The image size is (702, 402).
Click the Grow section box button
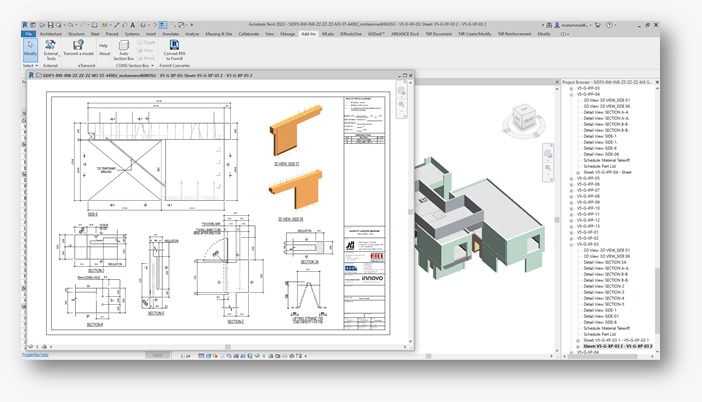146,50
